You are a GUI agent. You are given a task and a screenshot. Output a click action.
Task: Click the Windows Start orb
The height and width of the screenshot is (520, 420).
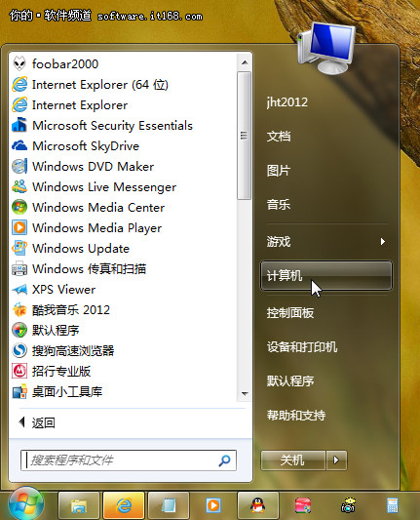[26, 503]
